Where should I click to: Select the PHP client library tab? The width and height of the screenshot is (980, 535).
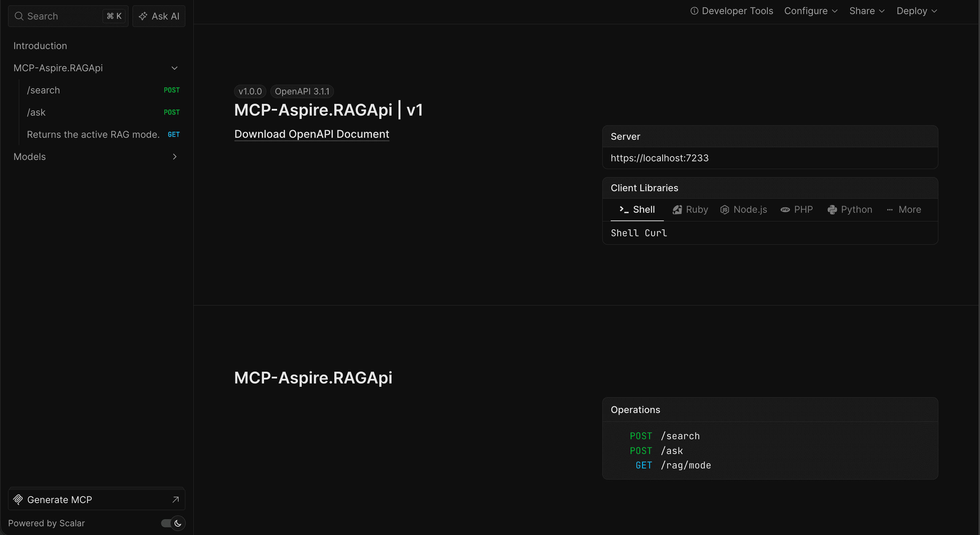click(797, 209)
